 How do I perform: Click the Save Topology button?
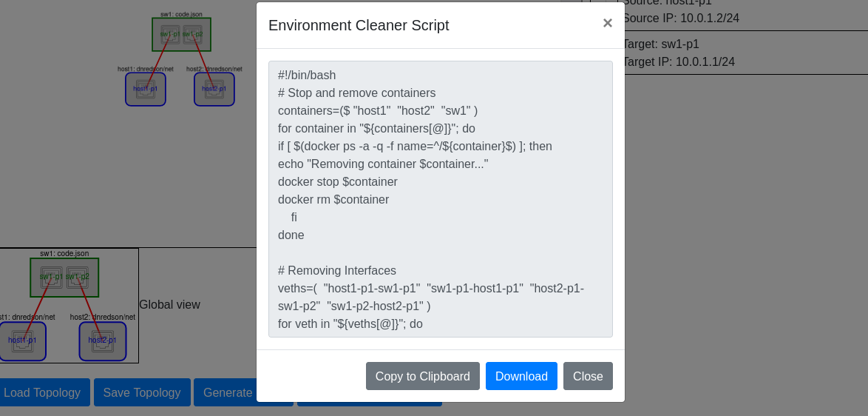[142, 392]
